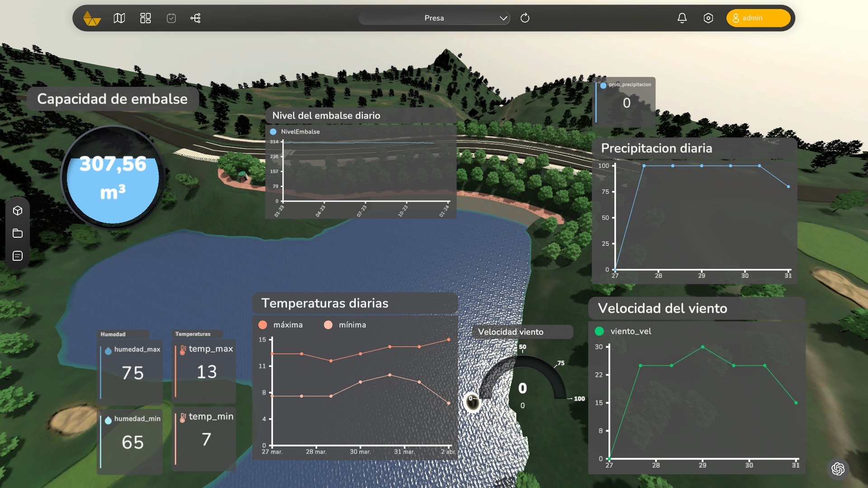Screen dimensions: 868x488
Task: Click the wind velocity gauge
Action: click(x=522, y=388)
